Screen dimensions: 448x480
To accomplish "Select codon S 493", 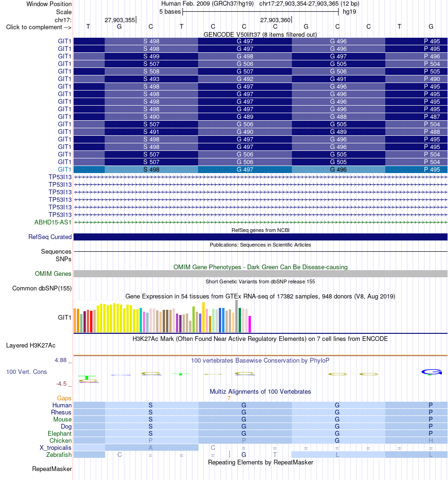I will tap(151, 79).
